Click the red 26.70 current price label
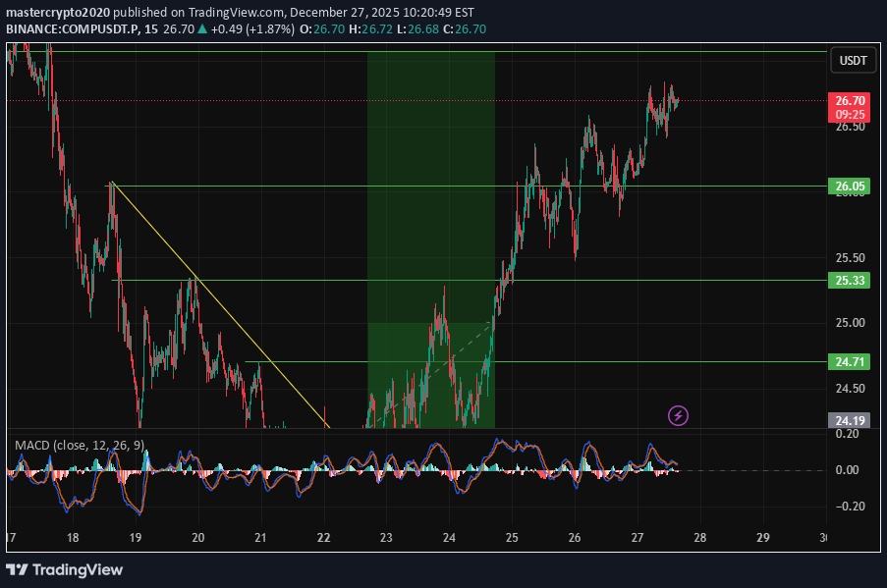Image resolution: width=887 pixels, height=588 pixels. (850, 100)
